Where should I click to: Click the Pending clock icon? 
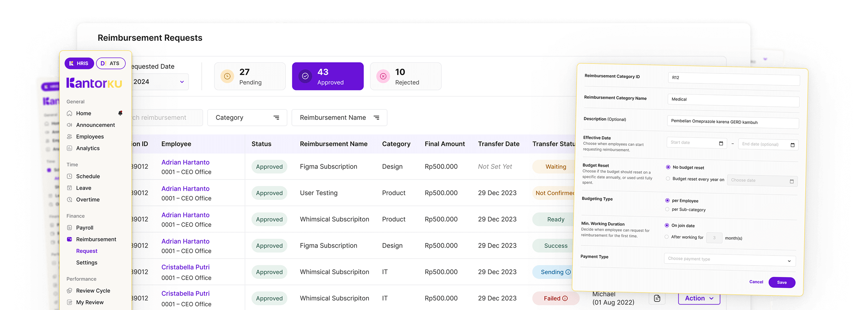[227, 76]
